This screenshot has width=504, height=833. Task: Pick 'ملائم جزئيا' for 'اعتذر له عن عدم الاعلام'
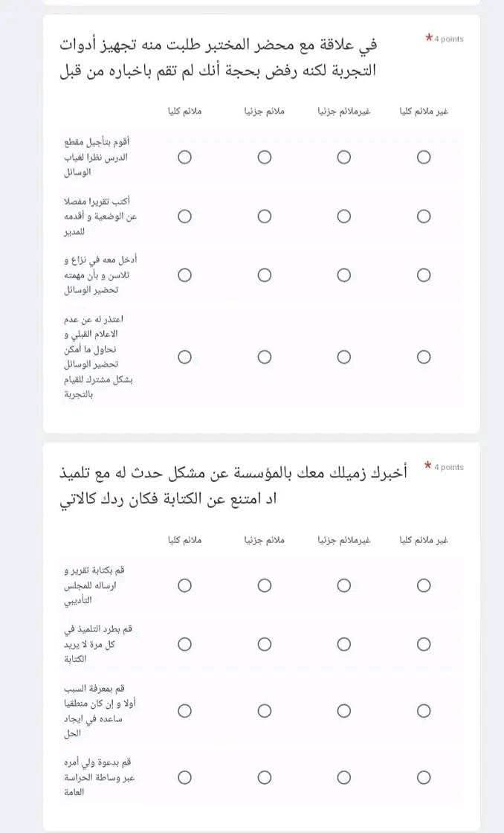265,357
